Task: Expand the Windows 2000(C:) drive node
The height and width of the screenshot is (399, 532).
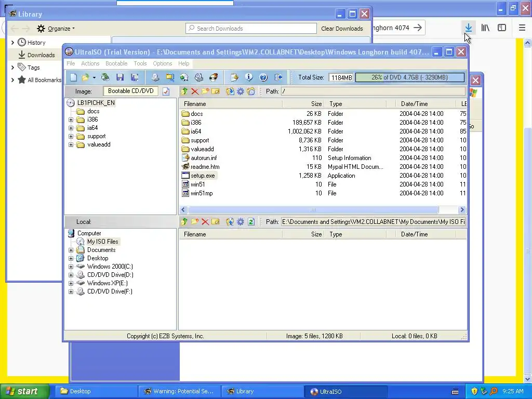Action: [x=71, y=267]
